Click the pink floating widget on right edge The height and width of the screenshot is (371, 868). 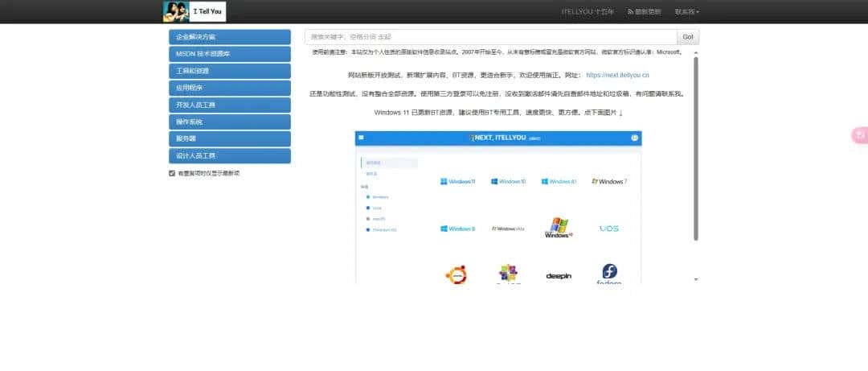859,135
